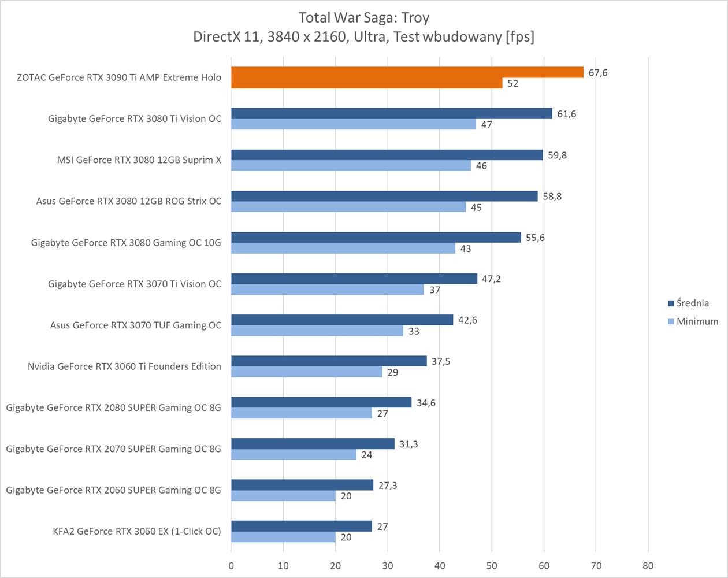Select the Gigabyte RTX 3080 Gaming OC 10G minimum bar
The width and height of the screenshot is (728, 578).
[343, 249]
